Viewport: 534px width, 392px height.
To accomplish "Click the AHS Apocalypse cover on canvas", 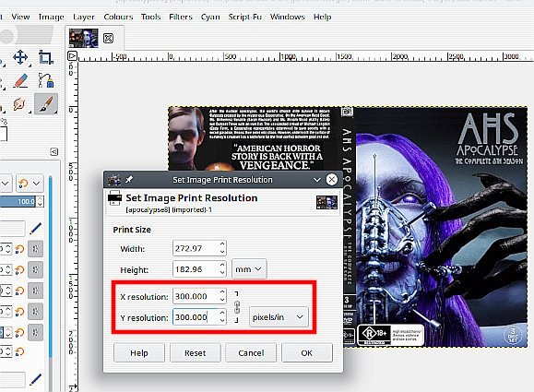I will (348, 227).
